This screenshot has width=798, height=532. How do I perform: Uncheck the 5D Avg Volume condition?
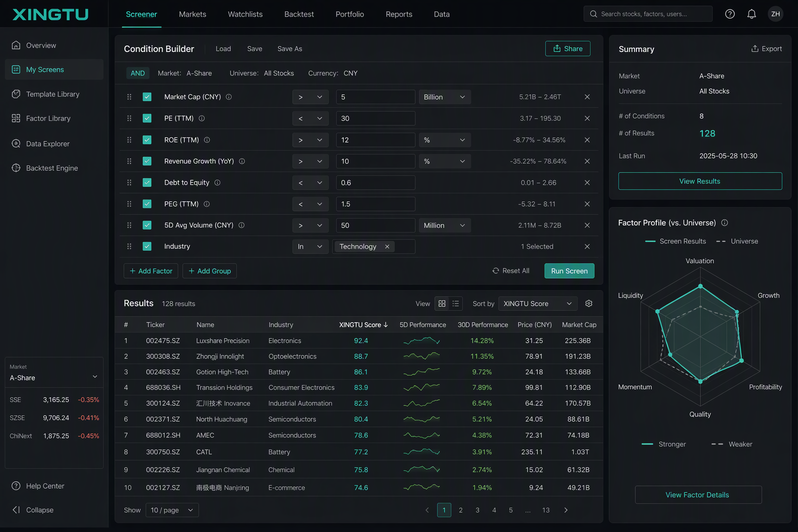coord(147,225)
